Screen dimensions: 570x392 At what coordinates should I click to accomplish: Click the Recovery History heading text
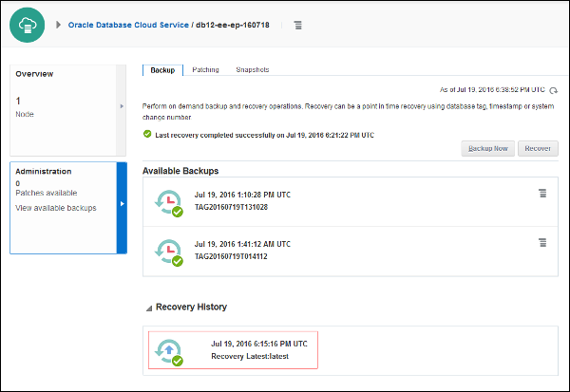[x=191, y=307]
